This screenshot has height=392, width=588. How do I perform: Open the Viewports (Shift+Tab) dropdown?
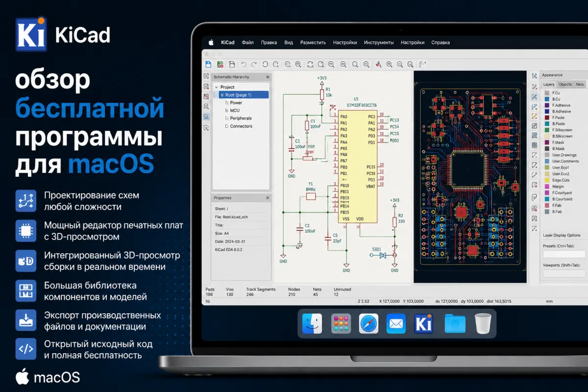(564, 273)
